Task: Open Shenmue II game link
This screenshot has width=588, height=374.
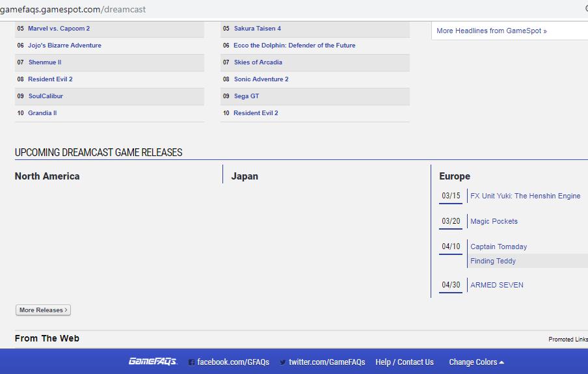Action: pos(45,62)
